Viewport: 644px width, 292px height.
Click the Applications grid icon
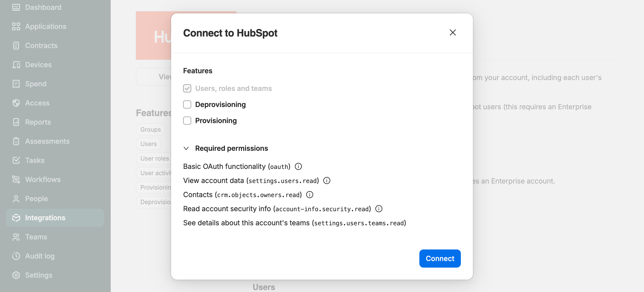tap(16, 26)
